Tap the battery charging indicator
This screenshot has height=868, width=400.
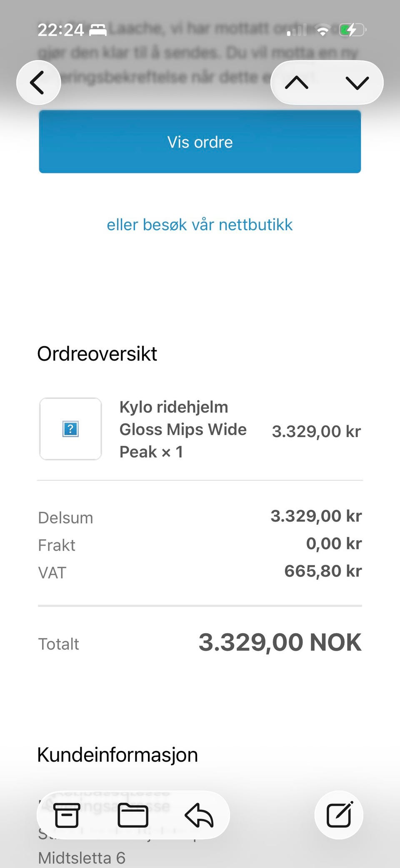pyautogui.click(x=352, y=30)
